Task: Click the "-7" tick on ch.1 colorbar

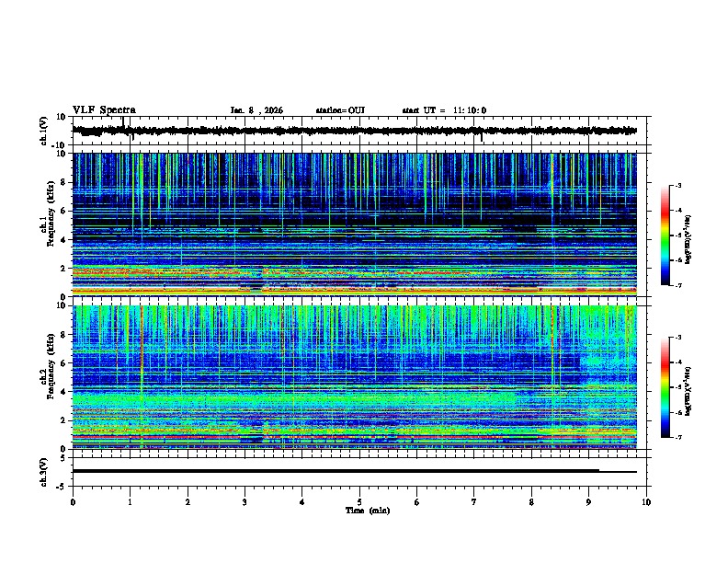Action: tap(677, 285)
